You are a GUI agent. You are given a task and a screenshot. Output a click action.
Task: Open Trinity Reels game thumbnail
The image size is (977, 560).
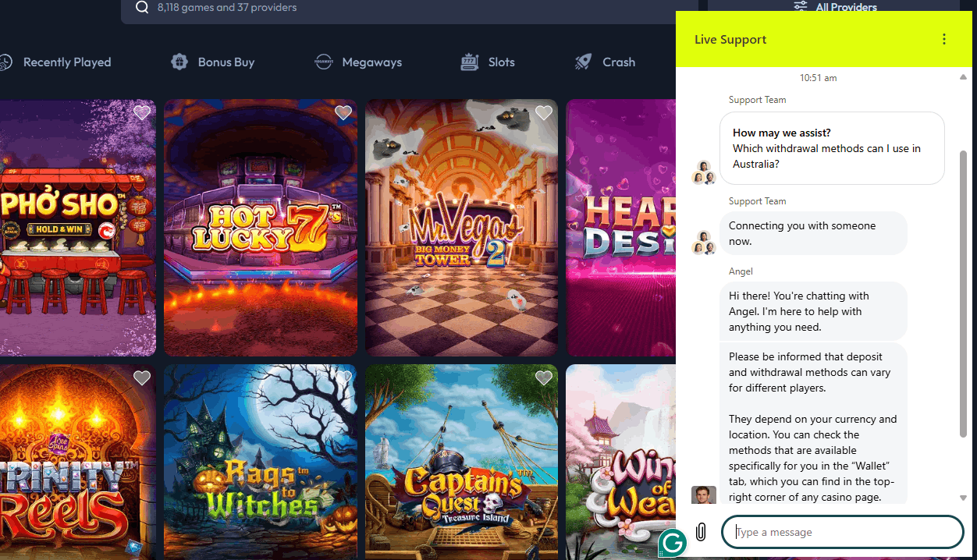78,462
